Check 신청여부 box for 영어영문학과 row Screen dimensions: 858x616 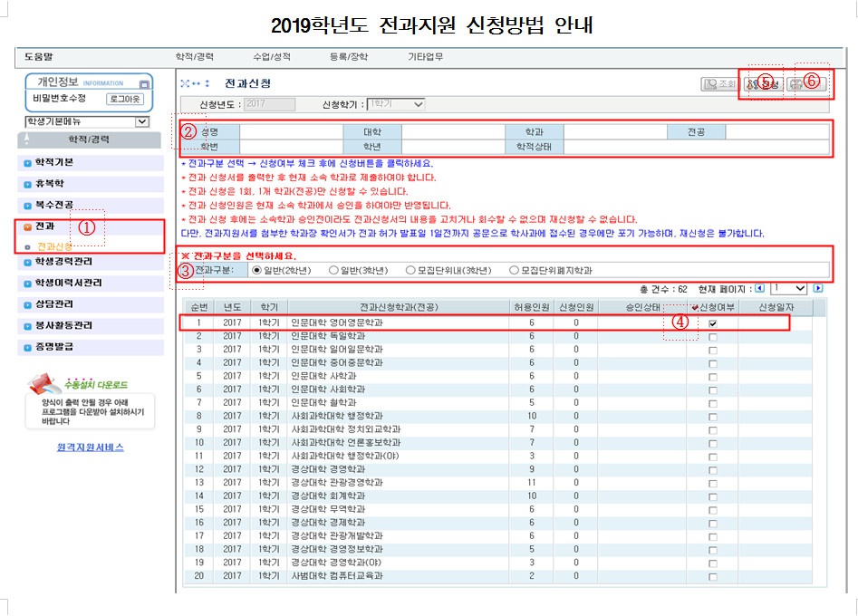713,323
